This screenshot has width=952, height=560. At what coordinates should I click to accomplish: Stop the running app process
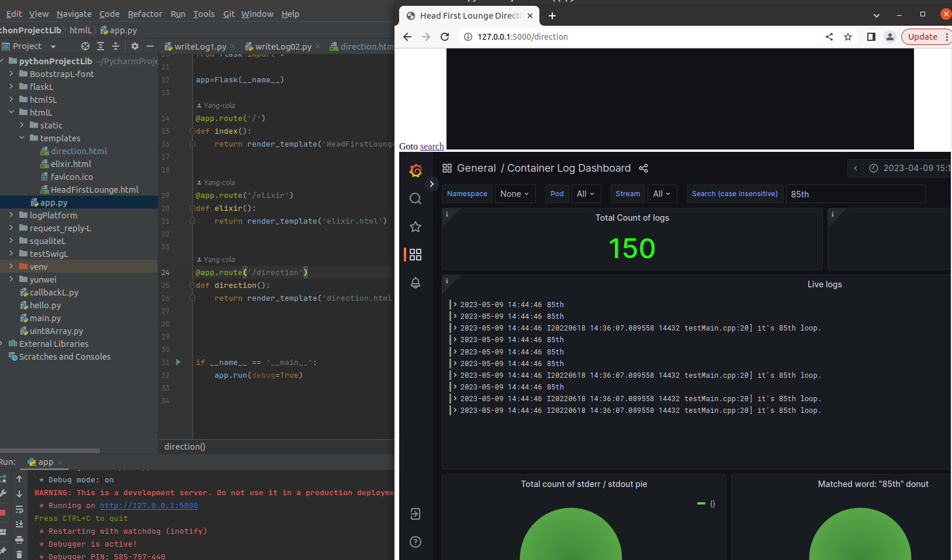point(2,513)
